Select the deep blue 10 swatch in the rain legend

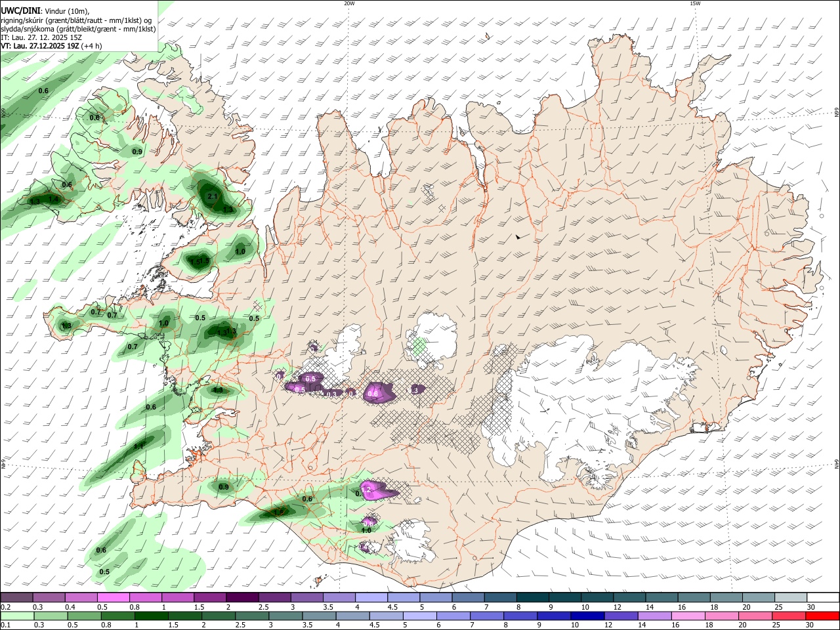(587, 616)
